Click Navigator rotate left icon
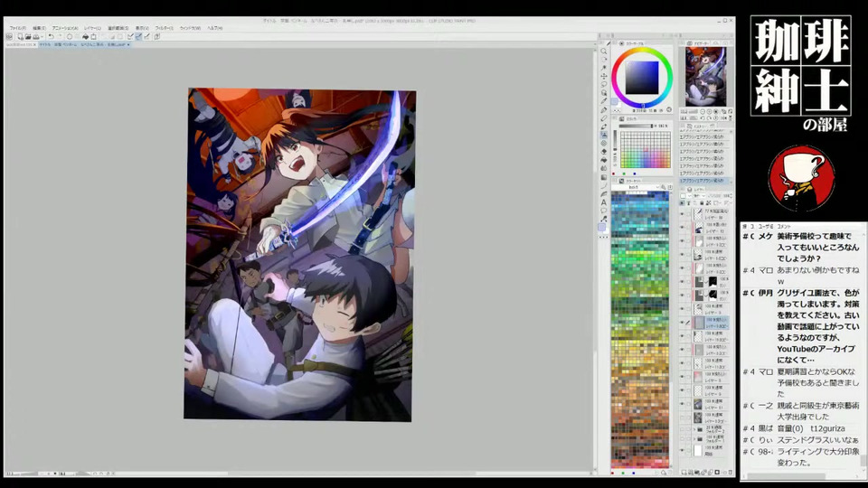Viewport: 868px width, 488px height. (703, 117)
